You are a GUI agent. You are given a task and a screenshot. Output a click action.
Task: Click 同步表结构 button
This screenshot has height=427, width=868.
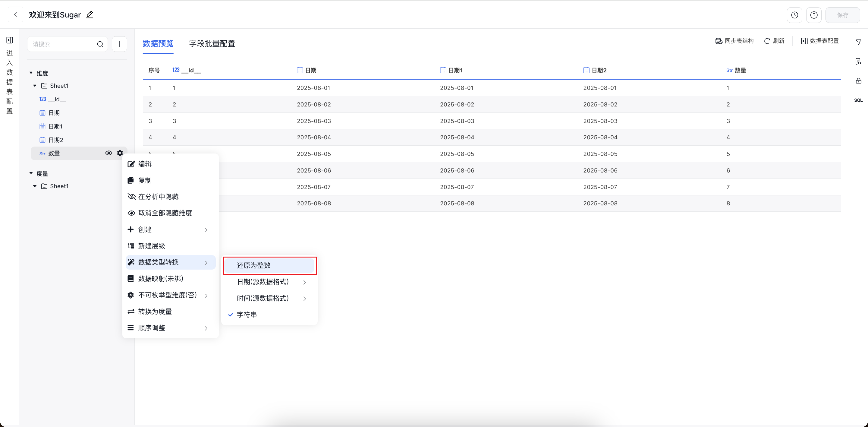734,41
